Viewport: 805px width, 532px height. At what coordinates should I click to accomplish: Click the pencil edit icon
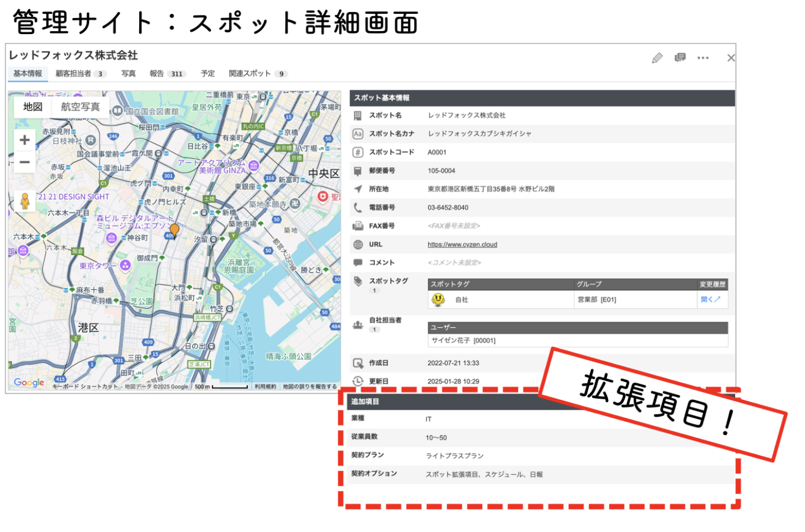point(657,58)
